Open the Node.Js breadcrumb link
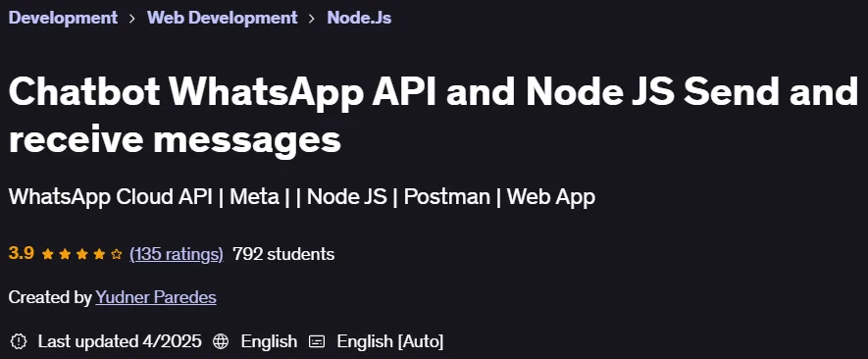The image size is (868, 359). point(359,18)
